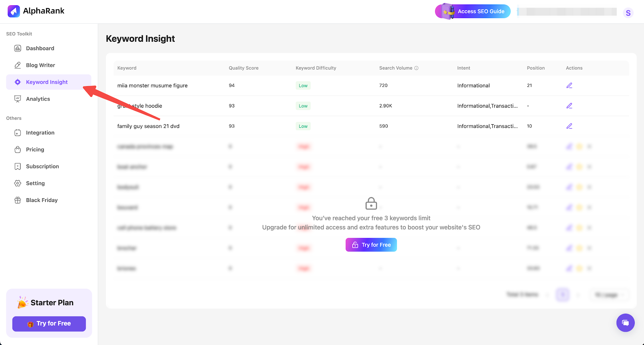Open Blog Writer in the sidebar
Image resolution: width=644 pixels, height=345 pixels.
[49, 65]
